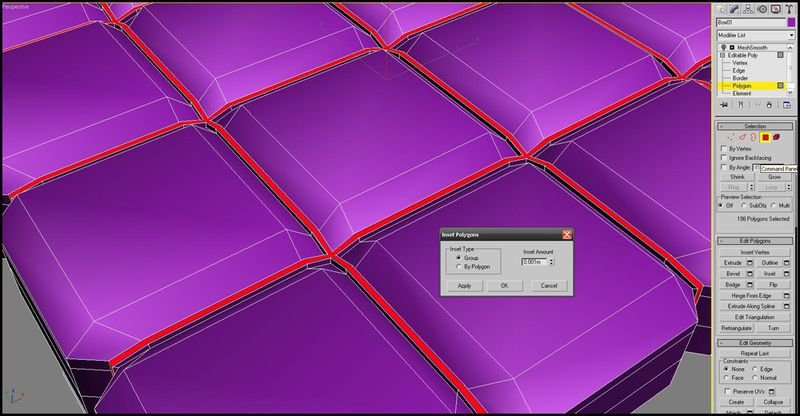
Task: Enable the By Vertex checkbox
Action: pyautogui.click(x=723, y=149)
